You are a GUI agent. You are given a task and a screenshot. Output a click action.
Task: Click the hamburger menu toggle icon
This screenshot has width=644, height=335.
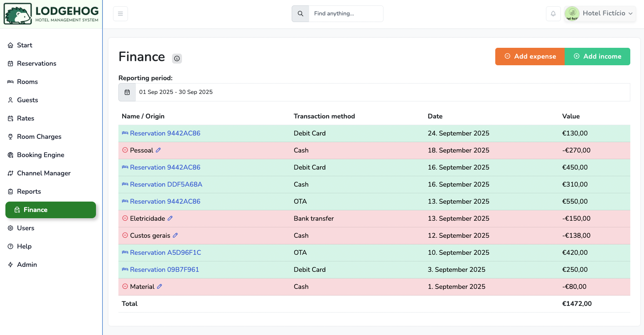point(120,14)
